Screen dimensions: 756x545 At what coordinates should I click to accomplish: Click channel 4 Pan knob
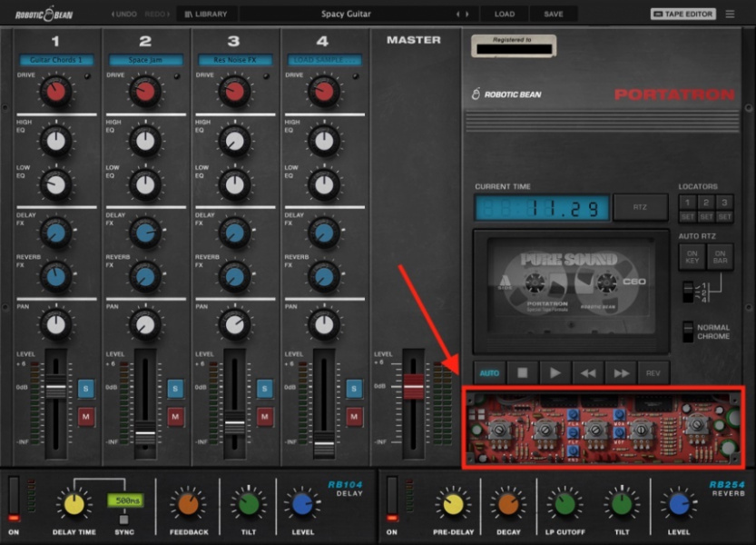pos(324,325)
